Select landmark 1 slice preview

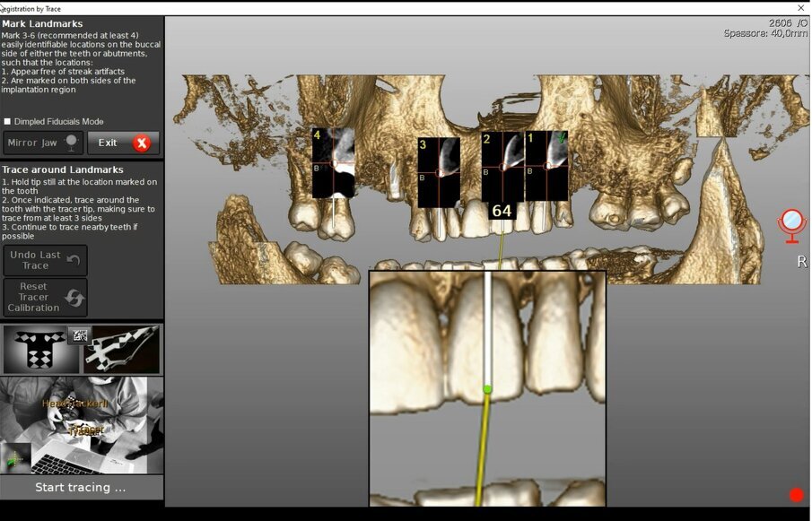[x=546, y=166]
